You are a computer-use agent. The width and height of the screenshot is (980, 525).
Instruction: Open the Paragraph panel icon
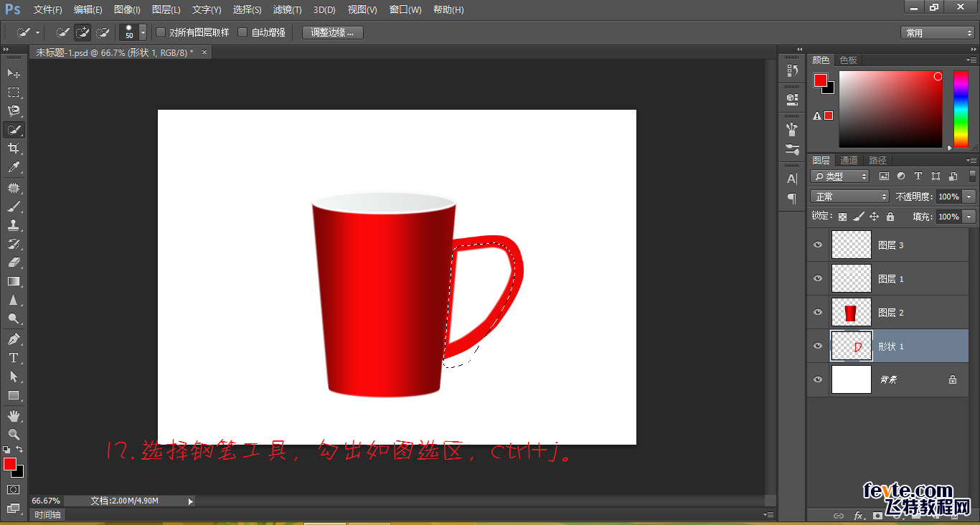792,199
